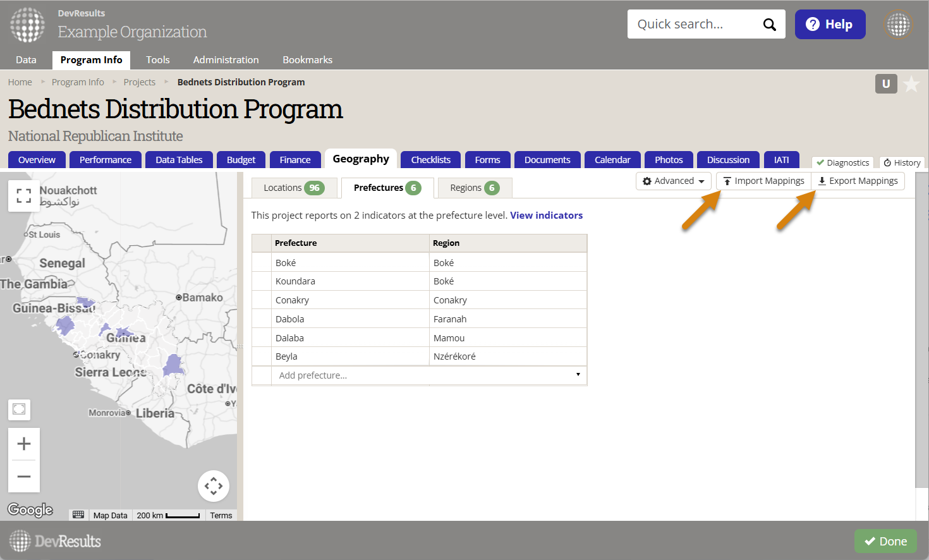This screenshot has width=929, height=560.
Task: Open the History panel
Action: [902, 162]
